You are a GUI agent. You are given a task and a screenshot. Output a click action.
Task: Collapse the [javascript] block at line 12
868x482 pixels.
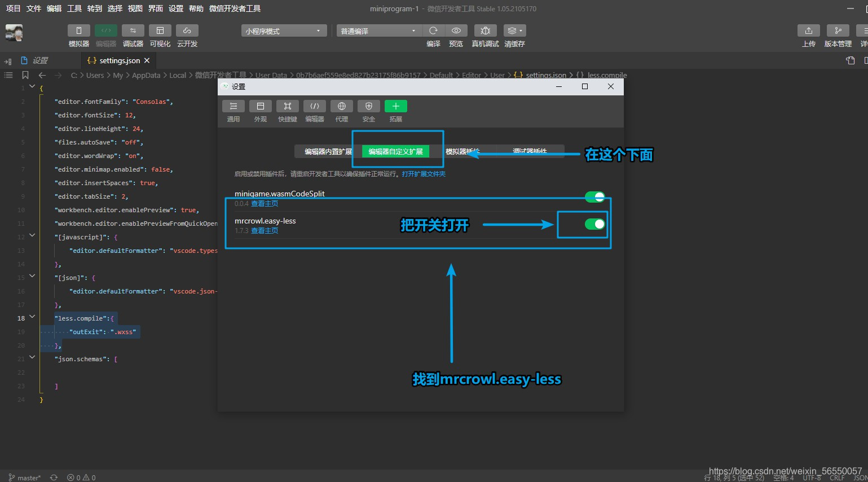pyautogui.click(x=32, y=235)
